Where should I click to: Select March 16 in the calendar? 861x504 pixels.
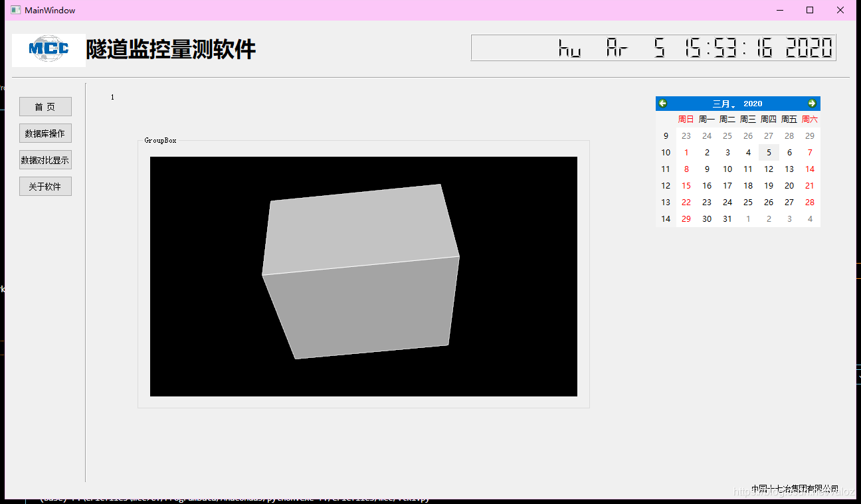pyautogui.click(x=707, y=185)
